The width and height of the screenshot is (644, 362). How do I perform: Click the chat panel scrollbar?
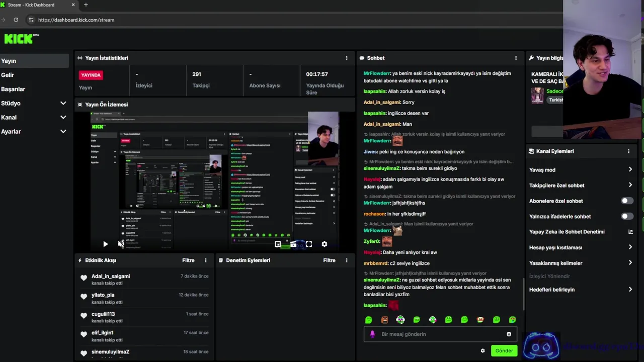pyautogui.click(x=523, y=294)
